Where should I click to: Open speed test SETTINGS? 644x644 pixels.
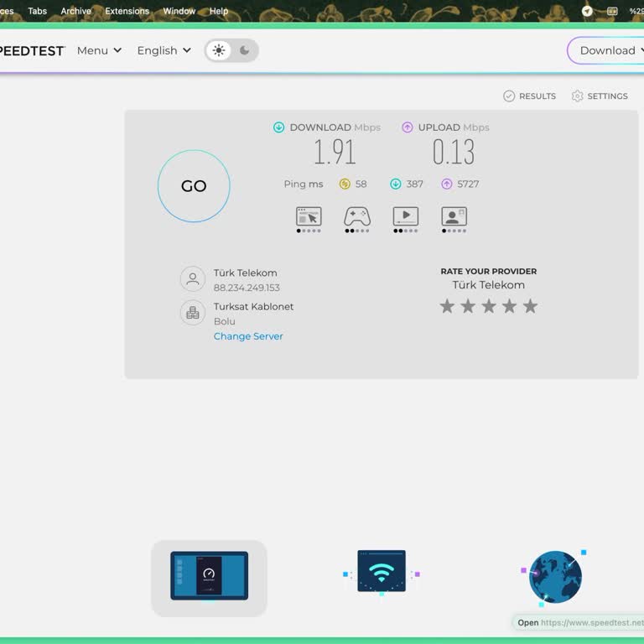600,96
